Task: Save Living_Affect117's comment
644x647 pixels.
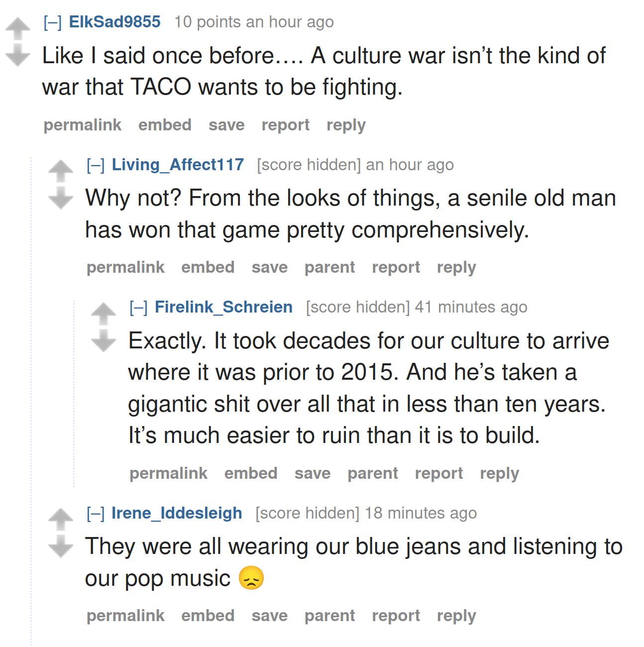Action: pyautogui.click(x=269, y=267)
